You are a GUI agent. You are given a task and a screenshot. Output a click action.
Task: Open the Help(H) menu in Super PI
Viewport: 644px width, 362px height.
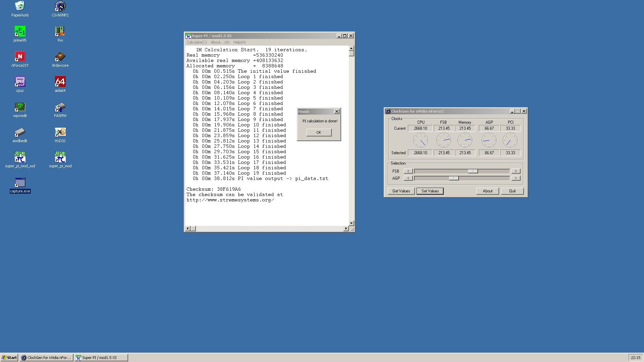(x=239, y=42)
